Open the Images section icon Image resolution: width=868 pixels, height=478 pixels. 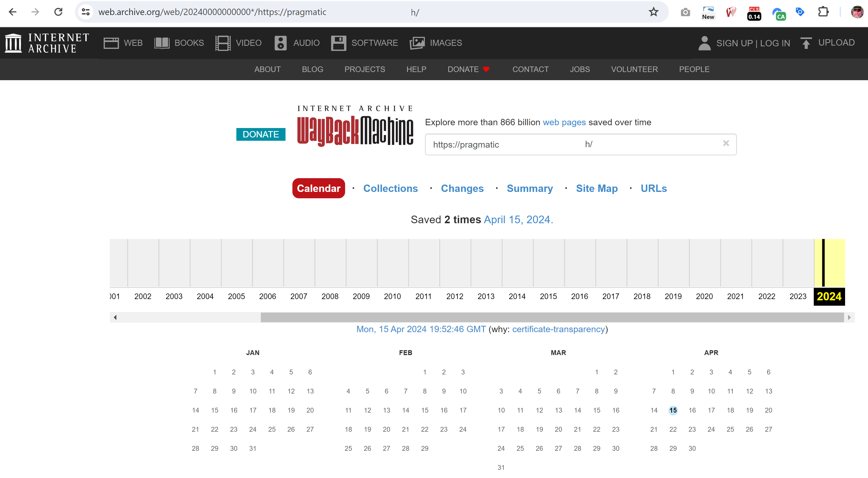(x=417, y=43)
